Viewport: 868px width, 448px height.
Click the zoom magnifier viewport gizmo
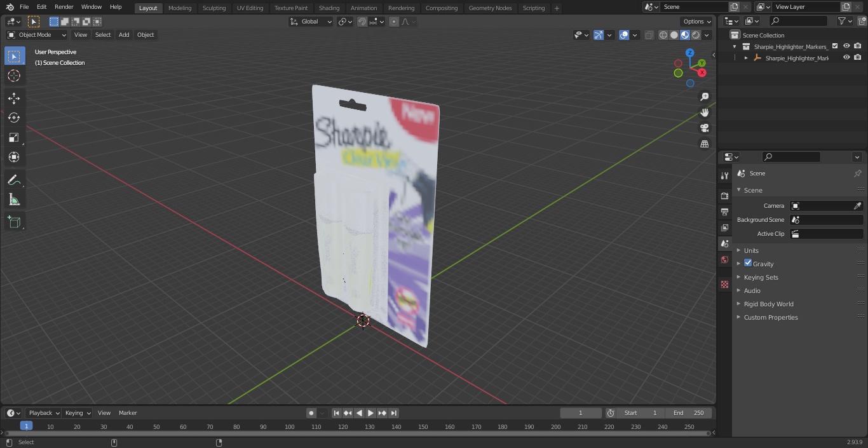(704, 97)
